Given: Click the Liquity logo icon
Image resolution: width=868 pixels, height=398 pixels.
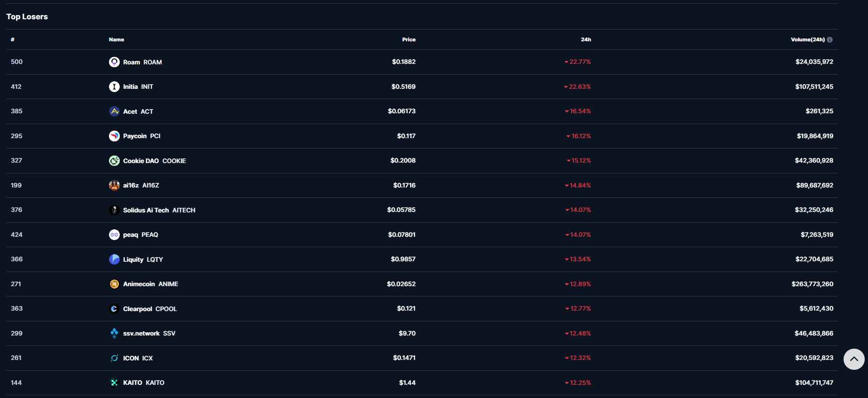Looking at the screenshot, I should [x=114, y=259].
